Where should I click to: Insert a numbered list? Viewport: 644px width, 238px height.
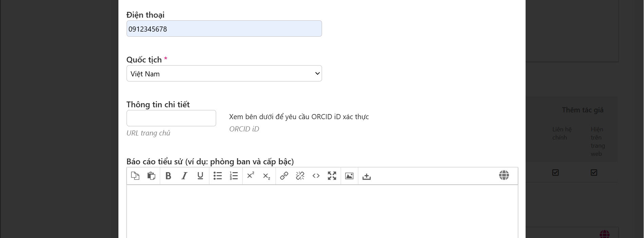pyautogui.click(x=234, y=176)
